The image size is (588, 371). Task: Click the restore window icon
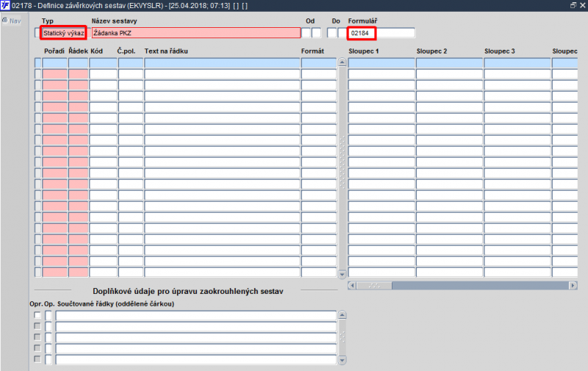coord(573,5)
